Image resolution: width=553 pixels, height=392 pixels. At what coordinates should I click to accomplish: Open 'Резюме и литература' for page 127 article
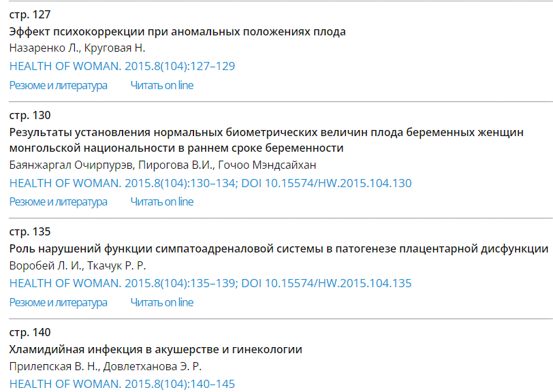click(58, 85)
